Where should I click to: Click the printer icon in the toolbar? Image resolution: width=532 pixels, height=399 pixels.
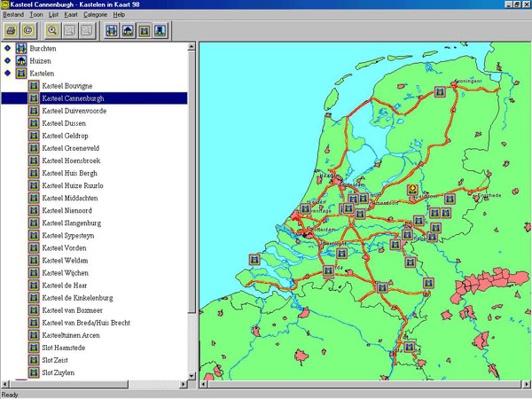tap(12, 30)
